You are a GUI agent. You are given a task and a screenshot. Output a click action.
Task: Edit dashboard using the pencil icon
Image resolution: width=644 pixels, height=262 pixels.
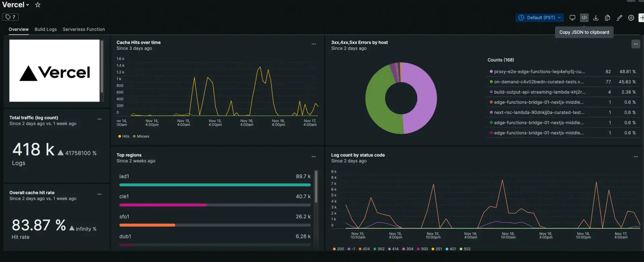(619, 18)
